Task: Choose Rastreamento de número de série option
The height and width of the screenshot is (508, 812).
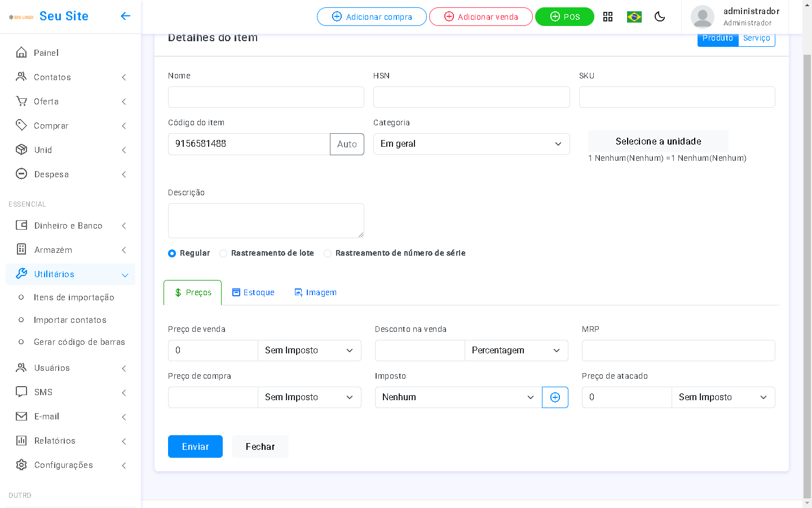Action: pos(328,253)
